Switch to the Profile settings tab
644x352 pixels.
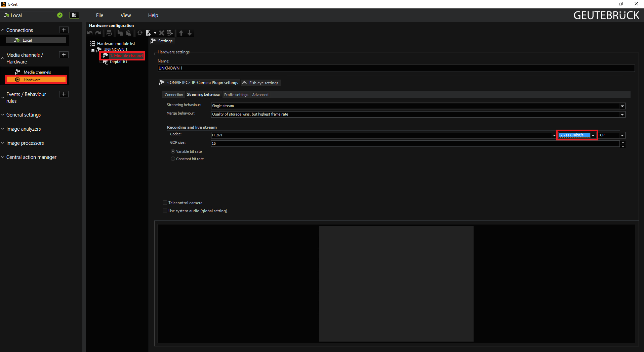pos(236,95)
